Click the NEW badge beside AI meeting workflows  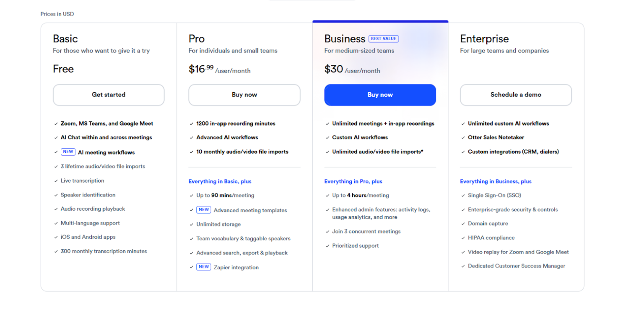68,152
